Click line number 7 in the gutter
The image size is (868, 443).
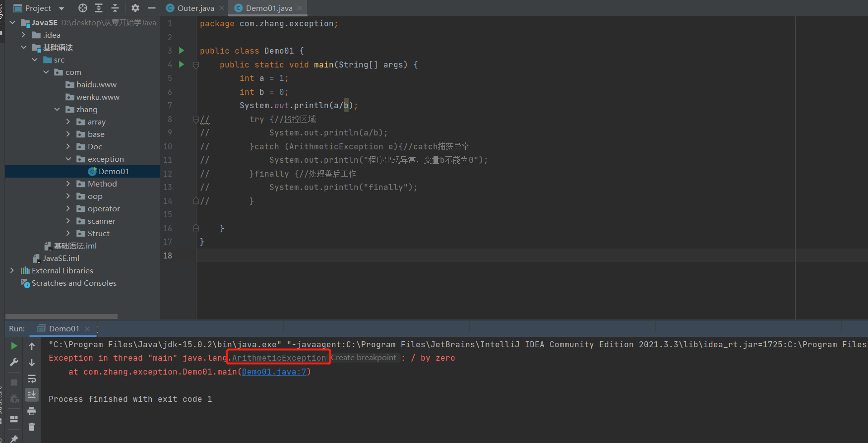(170, 106)
